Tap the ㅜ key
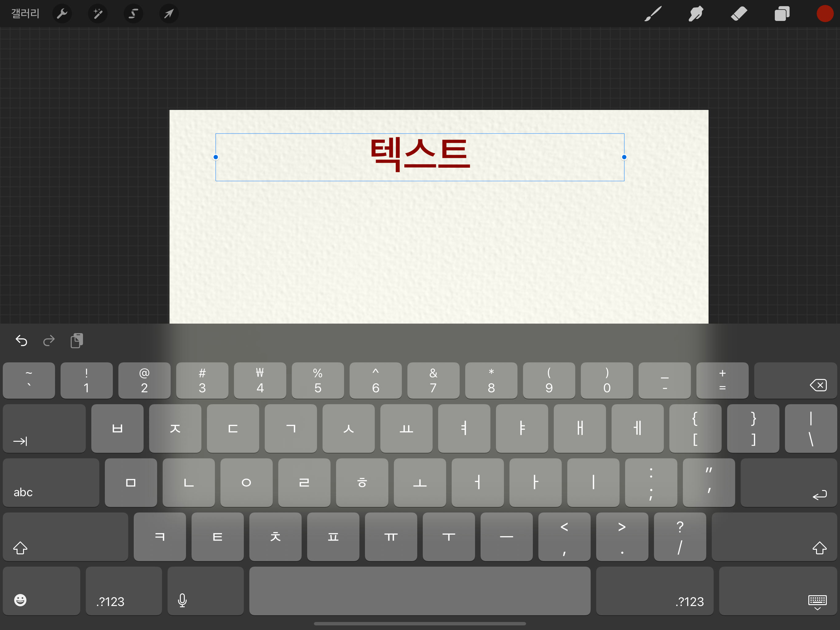The height and width of the screenshot is (630, 840). [449, 536]
